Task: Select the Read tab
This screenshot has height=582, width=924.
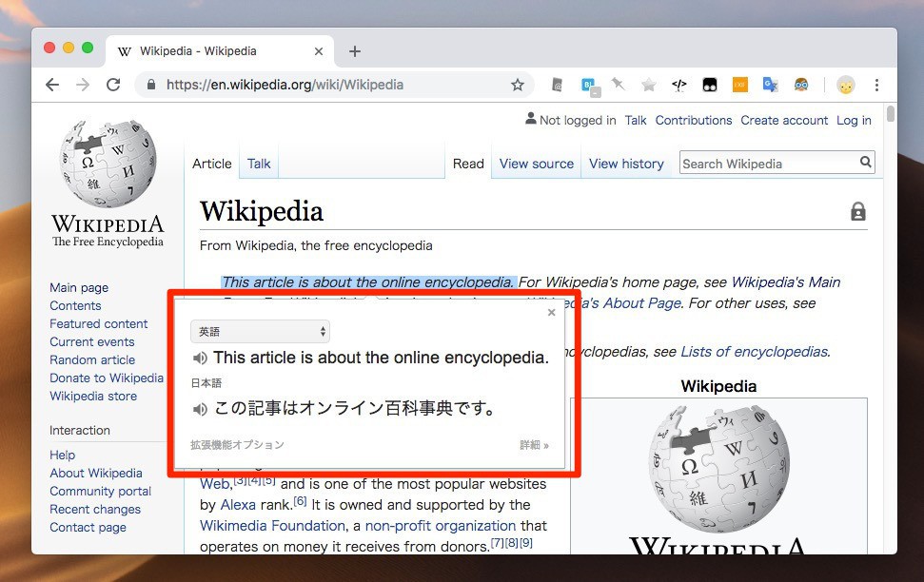Action: click(x=468, y=164)
